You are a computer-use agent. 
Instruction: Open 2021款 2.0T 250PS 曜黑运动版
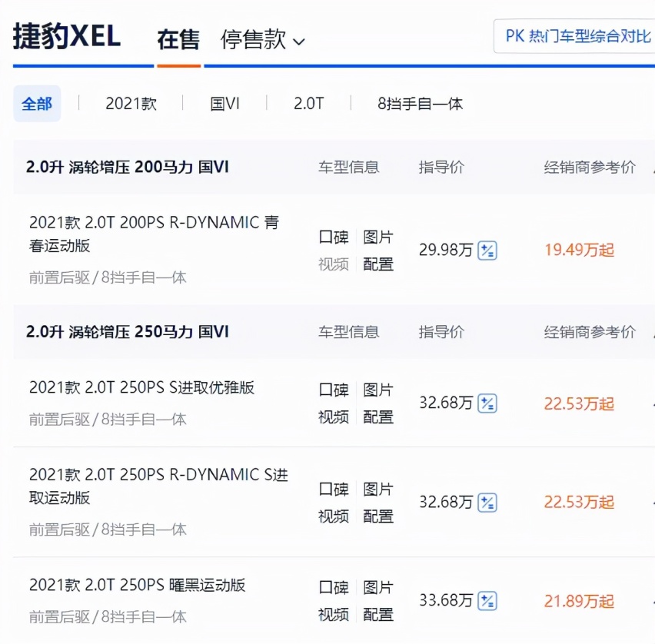point(137,585)
